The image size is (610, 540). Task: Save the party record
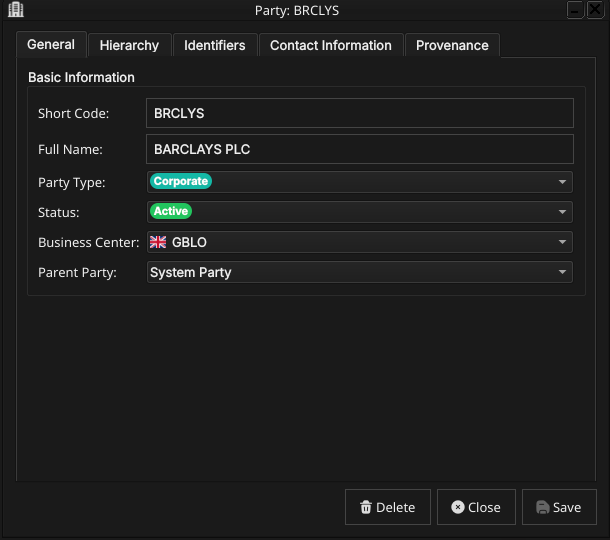(x=559, y=507)
